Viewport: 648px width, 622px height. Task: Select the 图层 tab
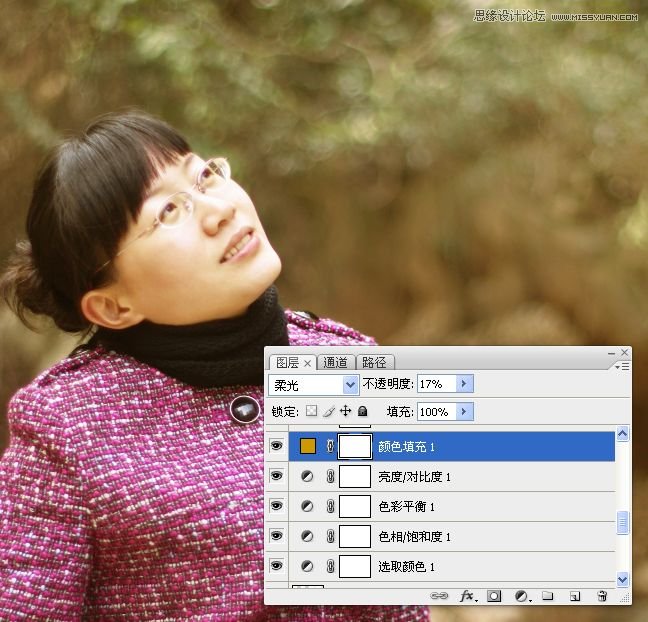288,363
